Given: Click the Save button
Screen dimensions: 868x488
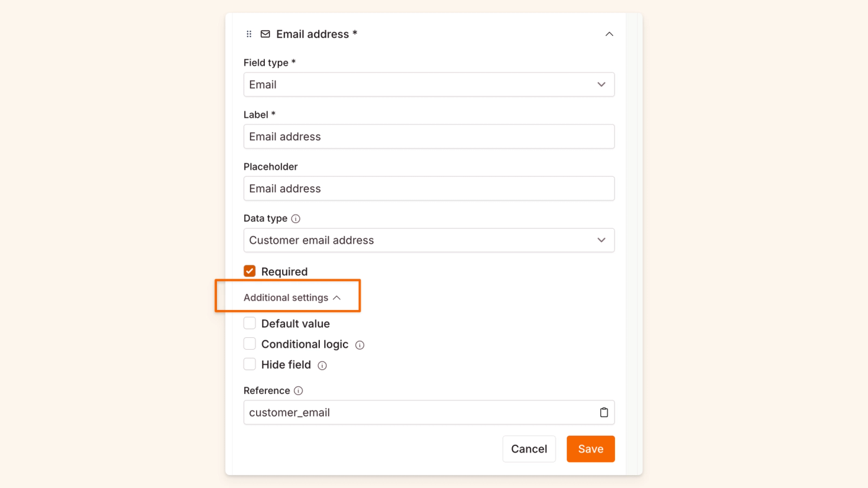Looking at the screenshot, I should coord(590,448).
